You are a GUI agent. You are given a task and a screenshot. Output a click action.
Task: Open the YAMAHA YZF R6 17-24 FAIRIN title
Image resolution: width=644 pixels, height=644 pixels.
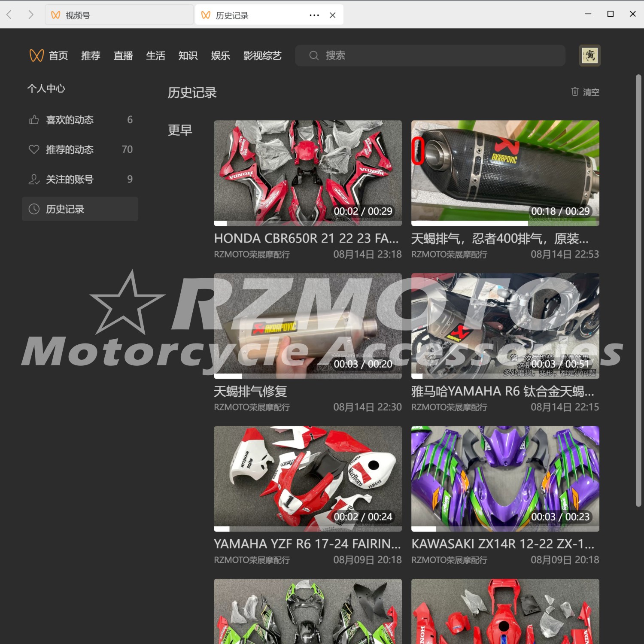click(x=307, y=544)
